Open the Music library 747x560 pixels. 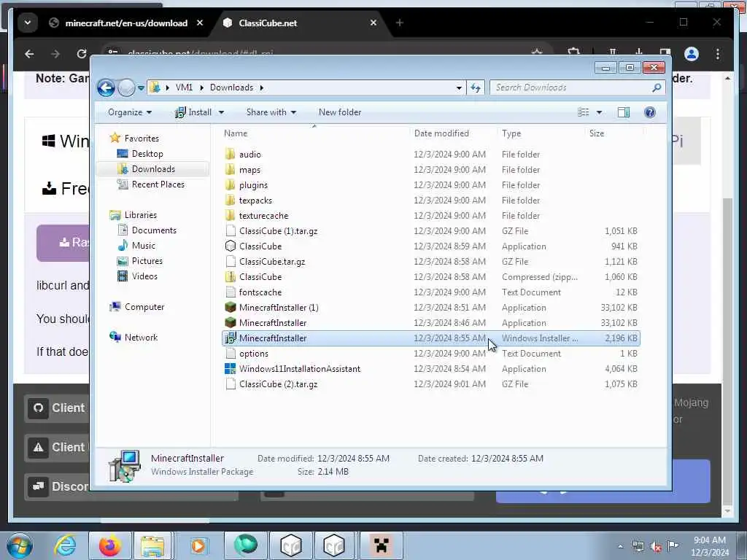(144, 246)
